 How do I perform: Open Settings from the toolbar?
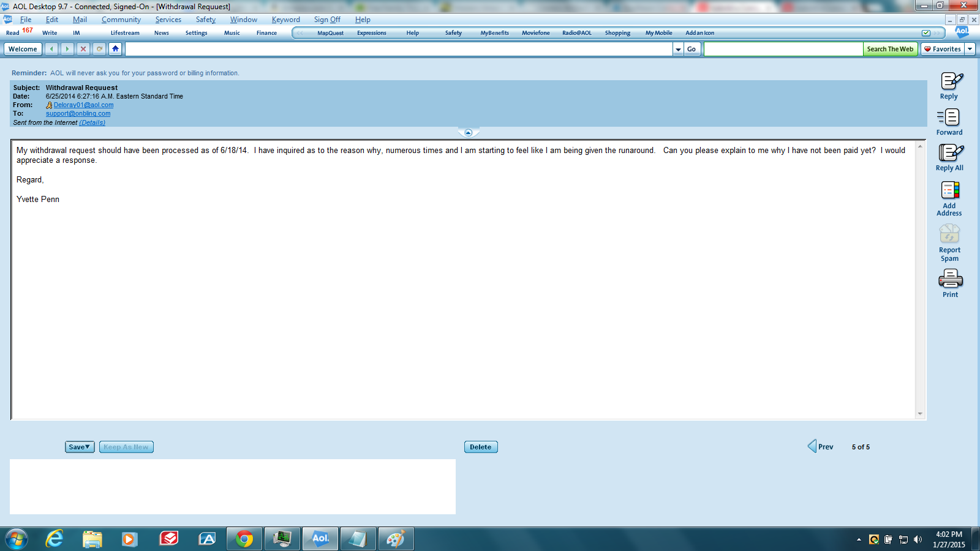(197, 33)
